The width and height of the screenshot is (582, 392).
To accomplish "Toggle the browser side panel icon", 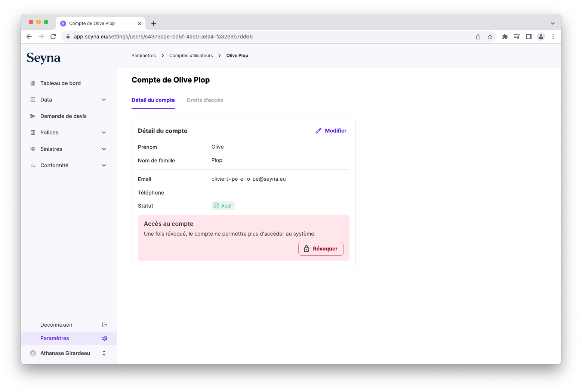I will click(x=529, y=37).
